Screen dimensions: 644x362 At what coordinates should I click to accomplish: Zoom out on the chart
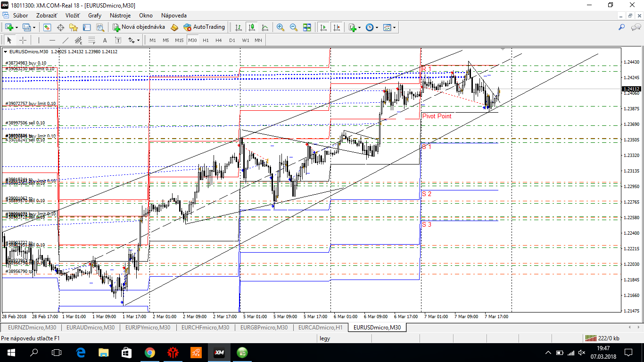(294, 27)
